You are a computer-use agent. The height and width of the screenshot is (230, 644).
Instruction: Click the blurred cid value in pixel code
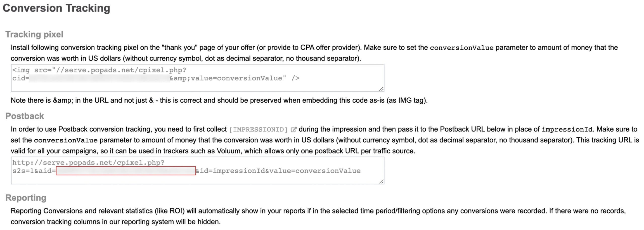99,78
